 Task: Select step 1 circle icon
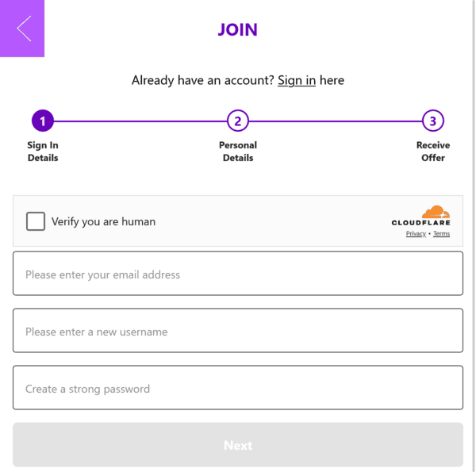pos(43,121)
